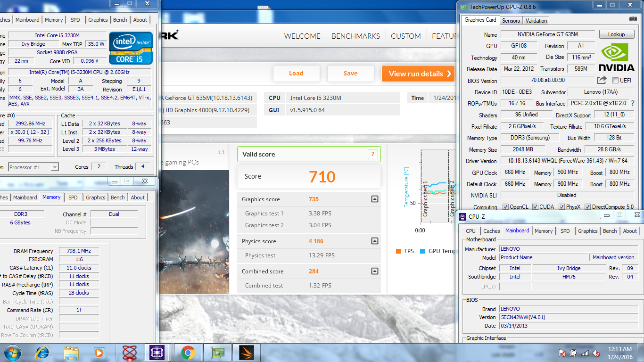Open Google Chrome from the taskbar
The image size is (644, 362).
(x=188, y=353)
